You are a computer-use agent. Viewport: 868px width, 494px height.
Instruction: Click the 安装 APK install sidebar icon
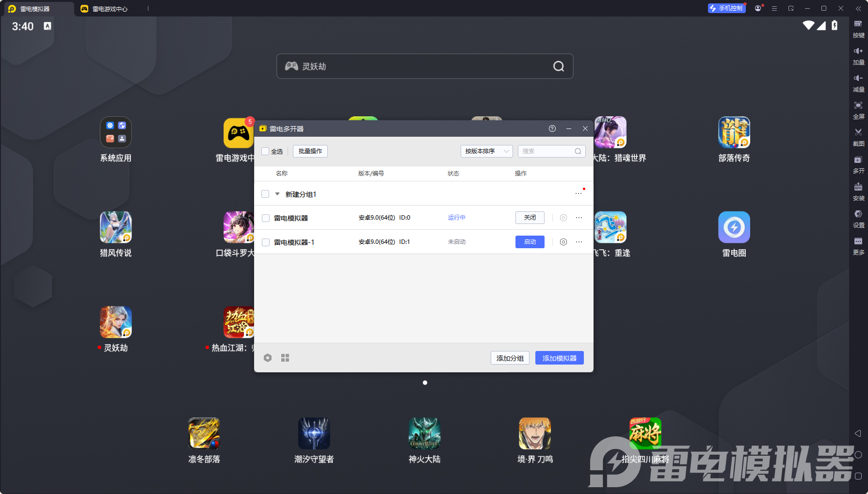point(858,191)
